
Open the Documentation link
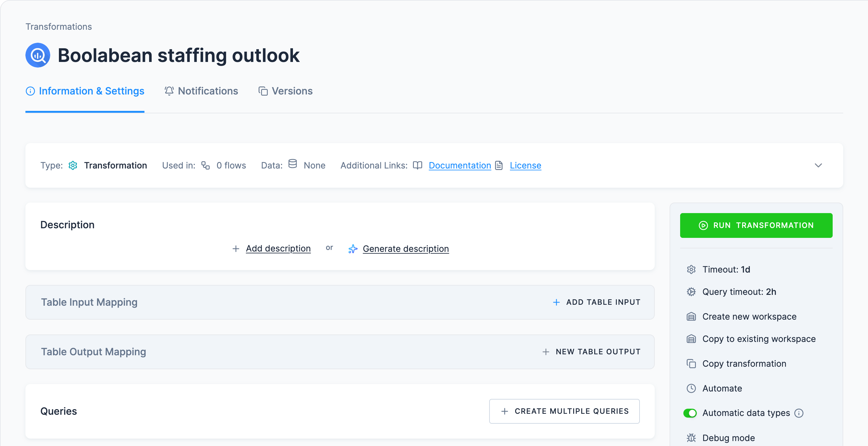(x=460, y=165)
